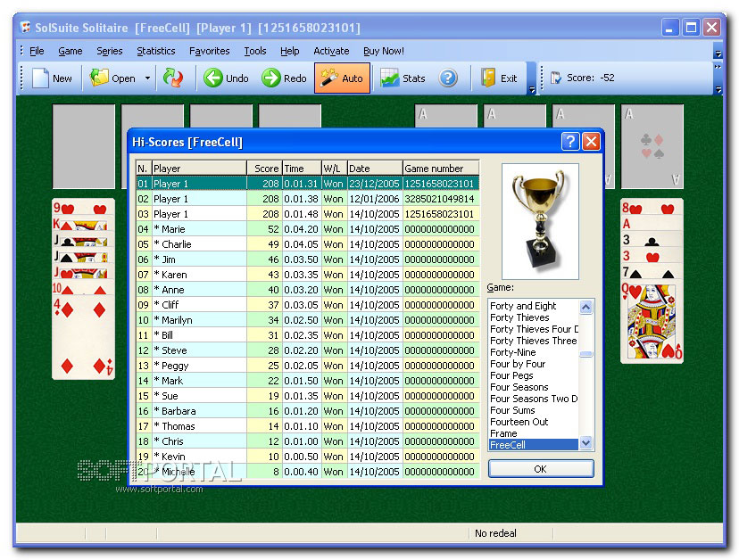Open the Favorites menu

(x=209, y=51)
